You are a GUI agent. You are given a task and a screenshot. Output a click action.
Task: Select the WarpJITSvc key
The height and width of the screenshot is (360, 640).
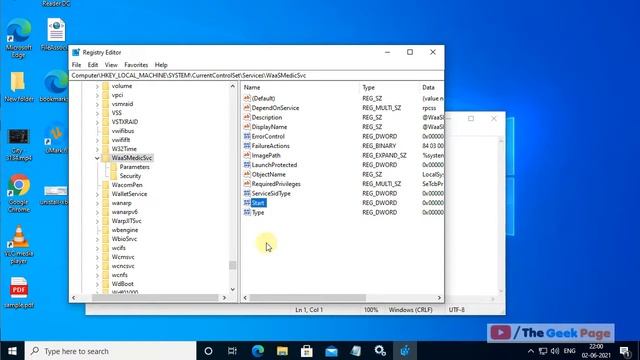click(127, 221)
